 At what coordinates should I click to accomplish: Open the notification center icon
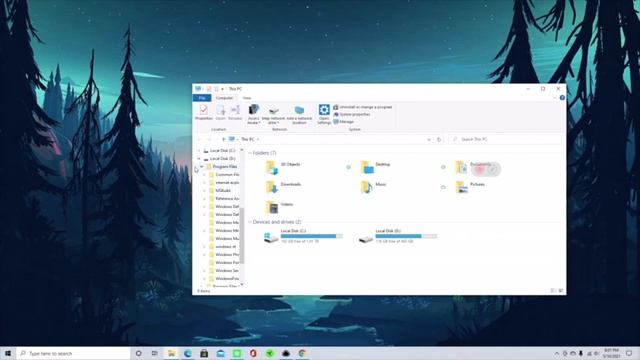pos(629,353)
